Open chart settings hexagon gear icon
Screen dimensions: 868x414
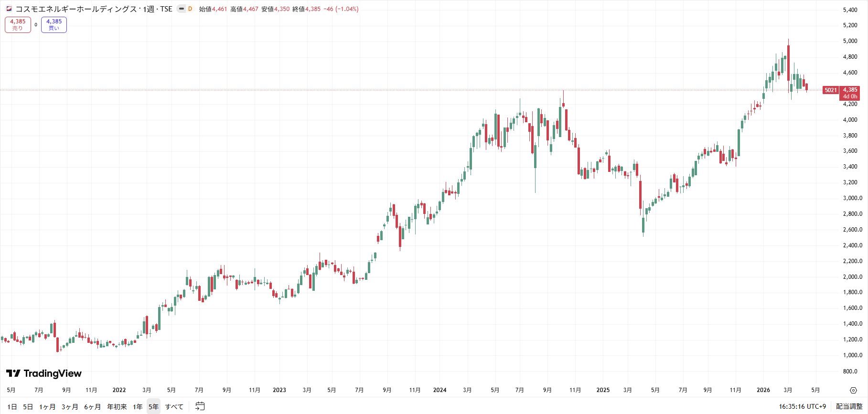853,390
